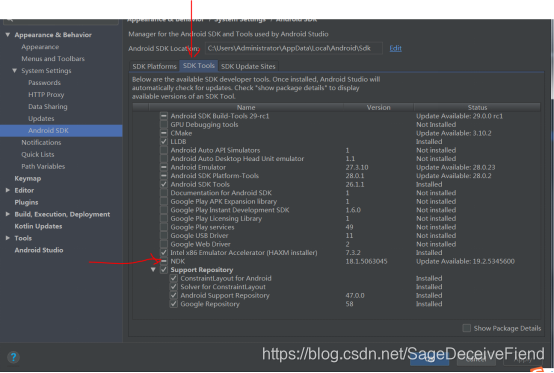Image resolution: width=554 pixels, height=373 pixels.
Task: Open the help question mark icon
Action: [x=13, y=357]
